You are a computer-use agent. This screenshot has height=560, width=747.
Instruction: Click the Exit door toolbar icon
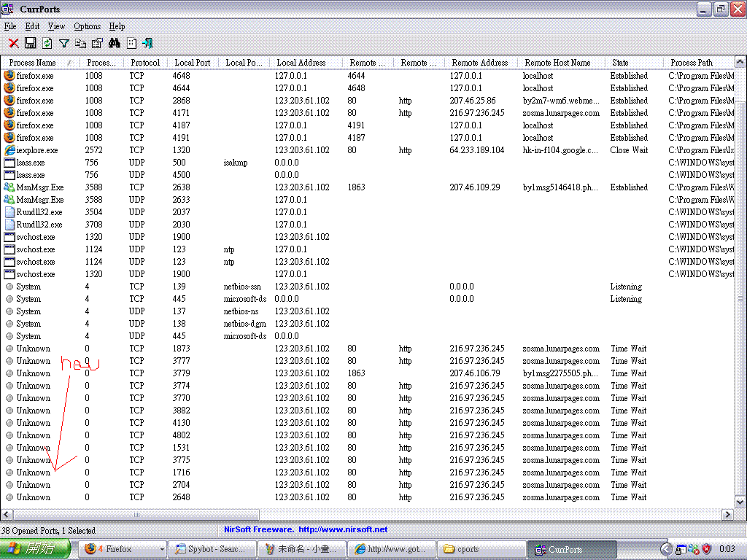click(x=147, y=44)
